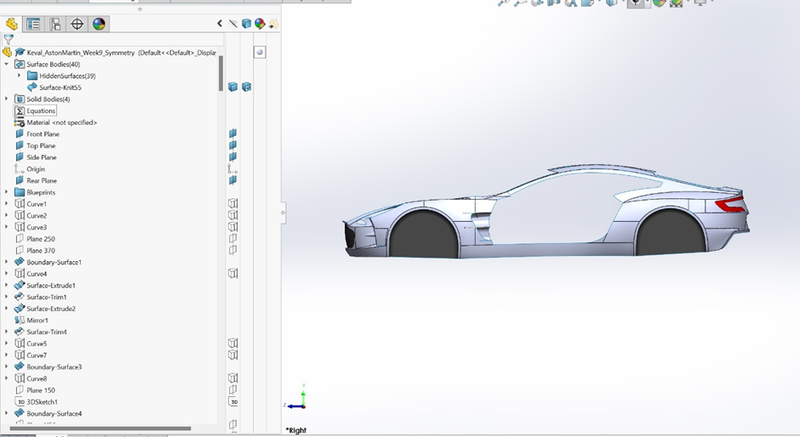Select the Rear Plane
This screenshot has width=800, height=437.
click(42, 181)
